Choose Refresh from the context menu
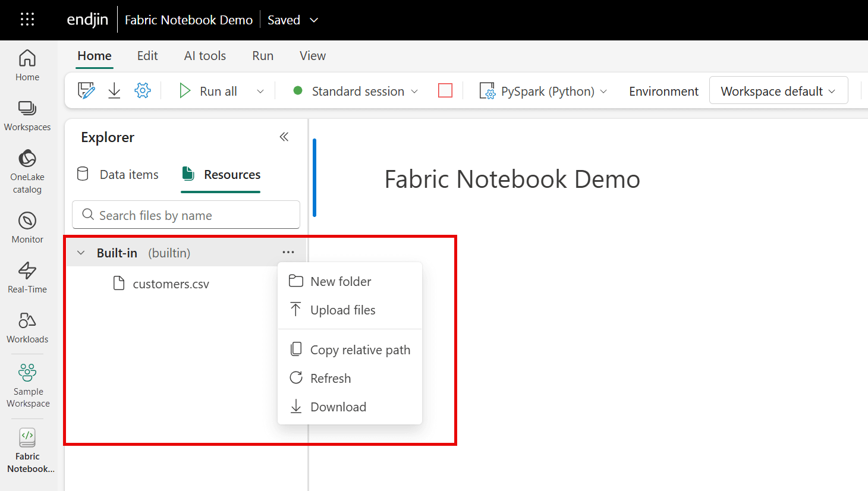868x491 pixels. (350, 378)
